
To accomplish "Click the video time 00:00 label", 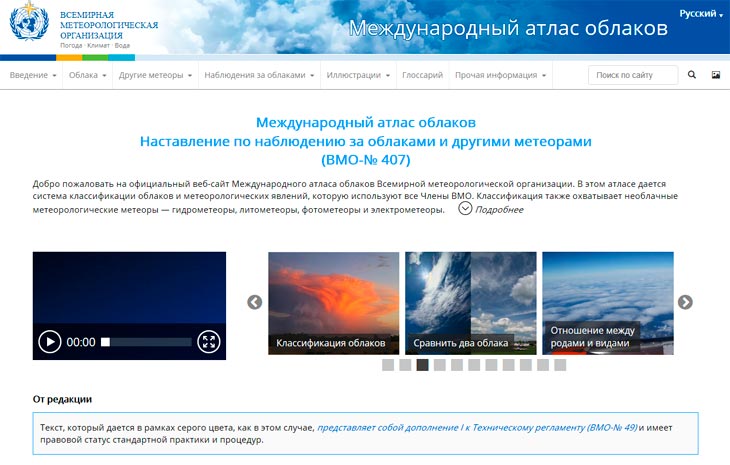I will [81, 342].
